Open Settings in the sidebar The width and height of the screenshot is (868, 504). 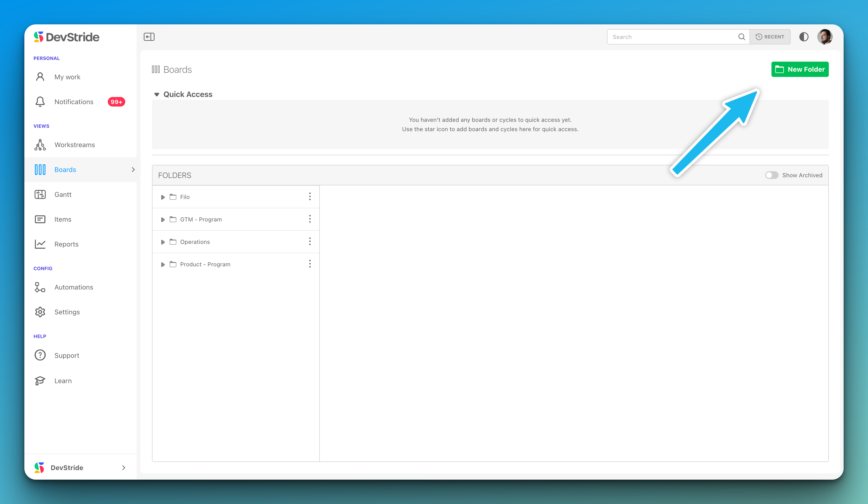click(67, 312)
